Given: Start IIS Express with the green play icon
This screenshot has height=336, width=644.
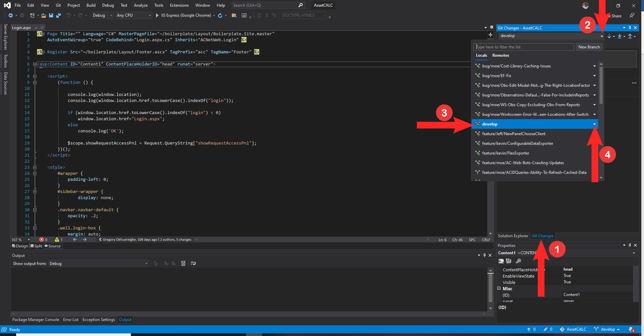Looking at the screenshot, I should 157,15.
